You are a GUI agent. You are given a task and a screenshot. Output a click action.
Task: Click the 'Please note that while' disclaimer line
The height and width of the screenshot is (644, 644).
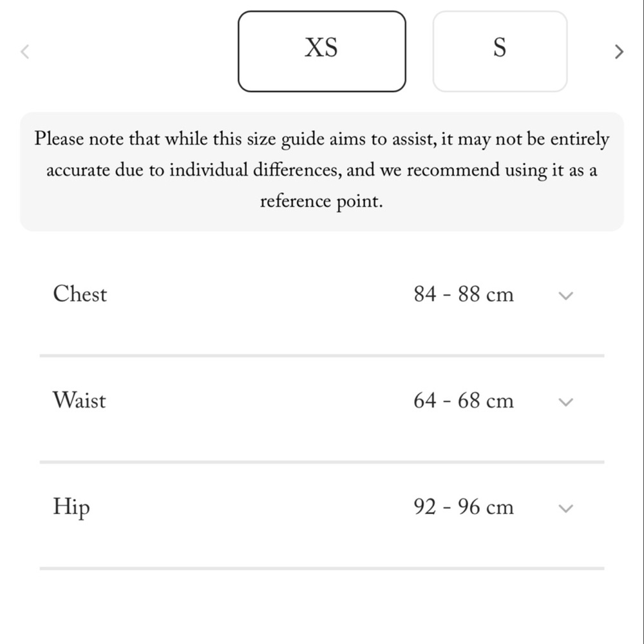tap(321, 139)
